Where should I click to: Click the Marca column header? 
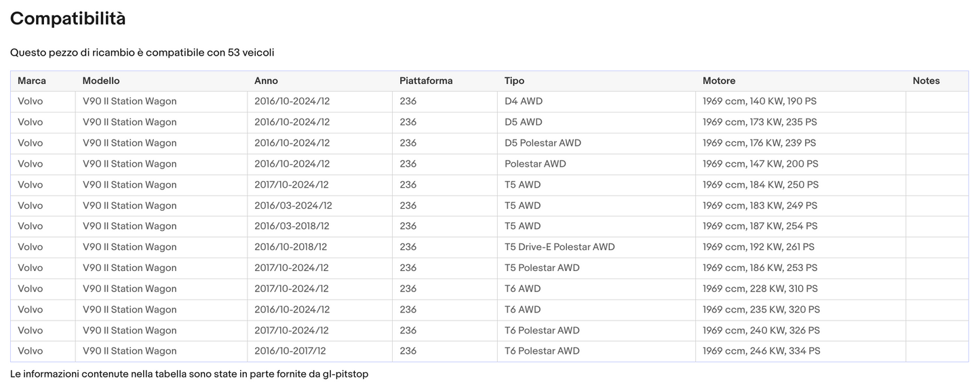point(32,81)
